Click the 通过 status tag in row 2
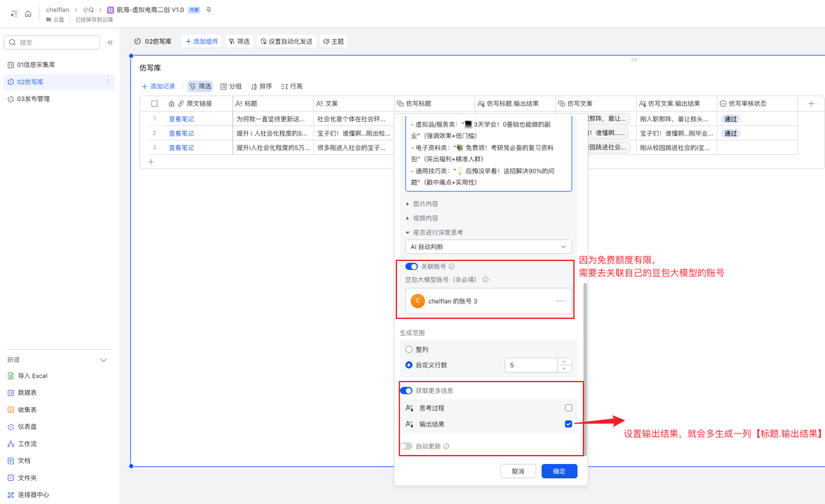This screenshot has width=825, height=504. click(x=730, y=133)
